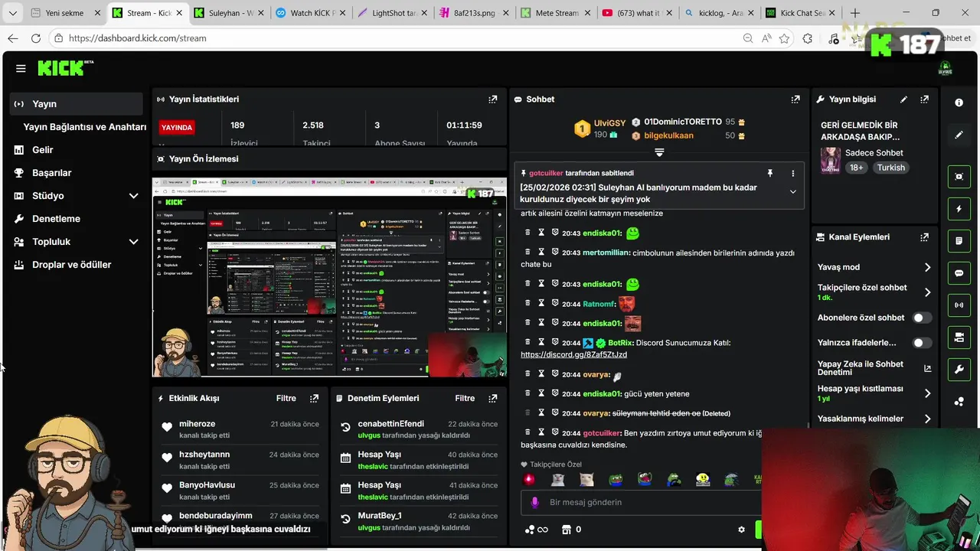Expand the pinned message with its chevron

pyautogui.click(x=793, y=192)
